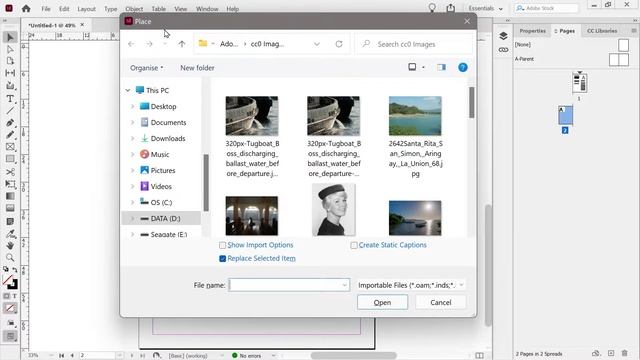Select the Selection tool in toolbar
The width and height of the screenshot is (640, 360).
pyautogui.click(x=10, y=38)
